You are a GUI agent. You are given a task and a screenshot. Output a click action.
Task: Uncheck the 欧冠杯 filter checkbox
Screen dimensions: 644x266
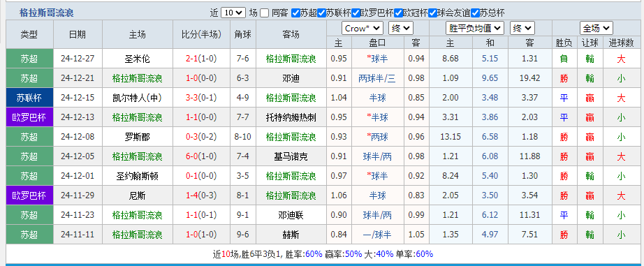tap(398, 13)
